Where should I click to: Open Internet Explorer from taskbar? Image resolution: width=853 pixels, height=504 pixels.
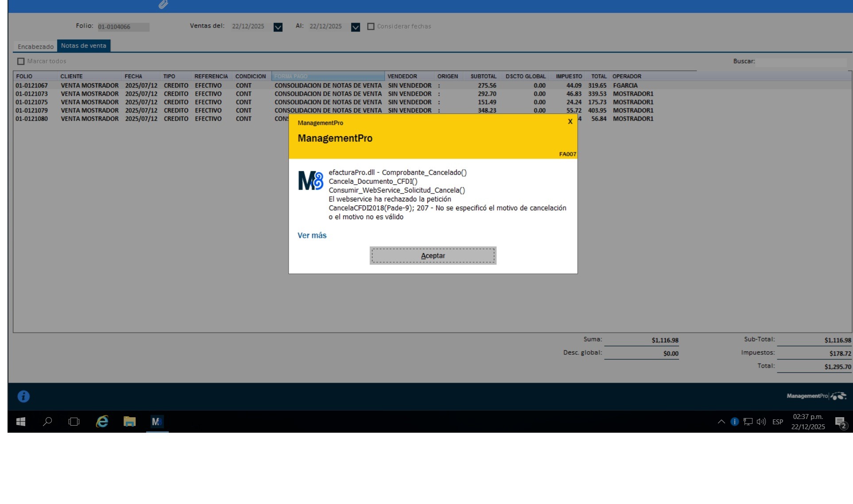click(x=102, y=422)
